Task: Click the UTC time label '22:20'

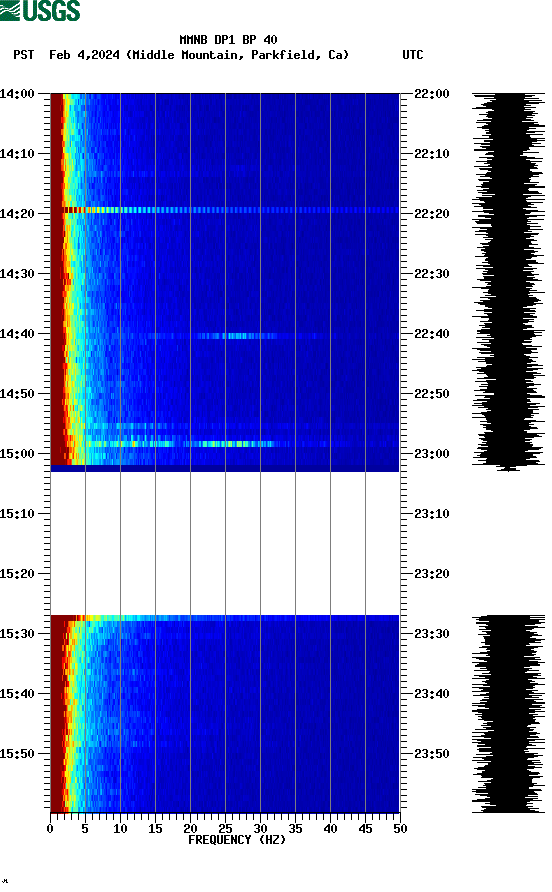Action: point(432,214)
